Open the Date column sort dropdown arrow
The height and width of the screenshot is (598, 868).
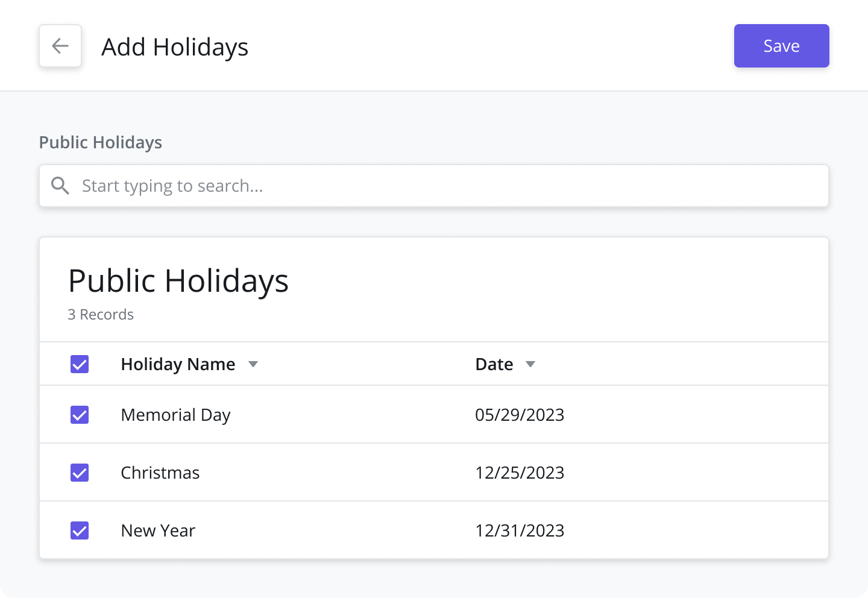click(530, 364)
